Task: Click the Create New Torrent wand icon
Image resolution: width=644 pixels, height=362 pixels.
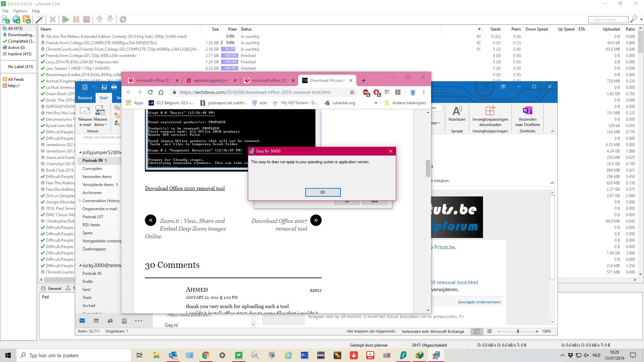Action: coord(40,19)
